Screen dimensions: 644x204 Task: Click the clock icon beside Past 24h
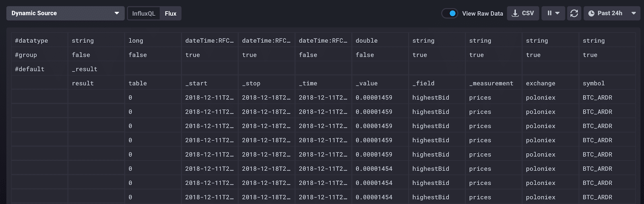coord(591,13)
